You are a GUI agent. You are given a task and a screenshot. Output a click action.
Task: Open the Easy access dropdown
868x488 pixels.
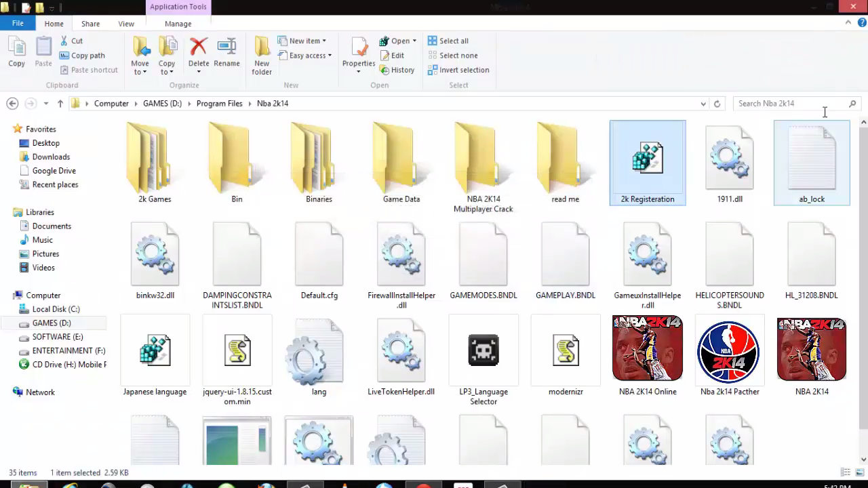[305, 56]
